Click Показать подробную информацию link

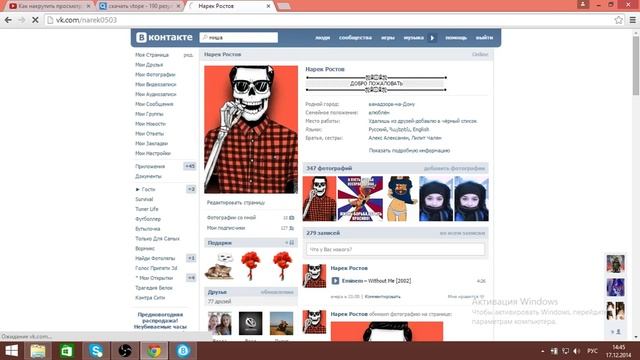409,151
